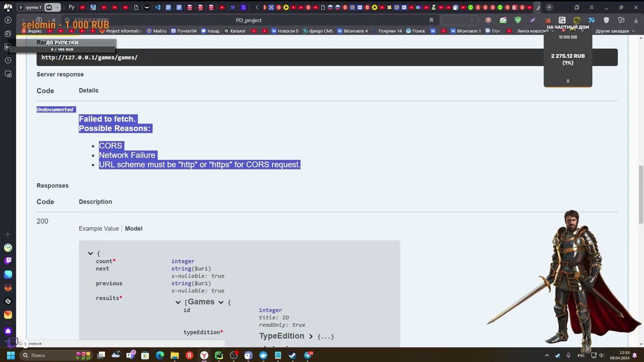Open the Project information bookmark

pos(121,31)
